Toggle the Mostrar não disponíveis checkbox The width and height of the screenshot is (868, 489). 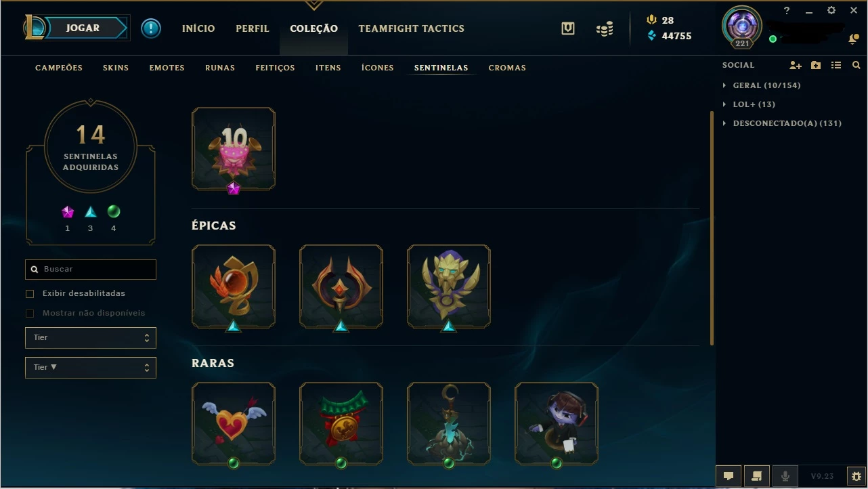(x=30, y=314)
